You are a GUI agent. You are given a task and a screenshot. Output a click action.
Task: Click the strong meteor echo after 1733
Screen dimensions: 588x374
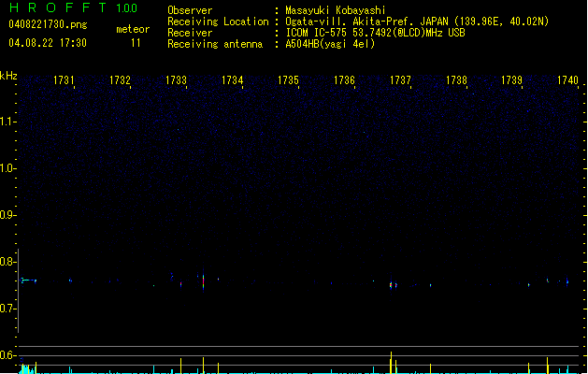pyautogui.click(x=203, y=281)
